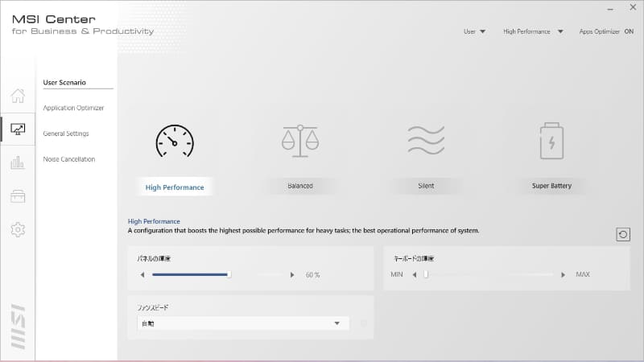
Task: Close the MSI Center window
Action: coord(633,7)
